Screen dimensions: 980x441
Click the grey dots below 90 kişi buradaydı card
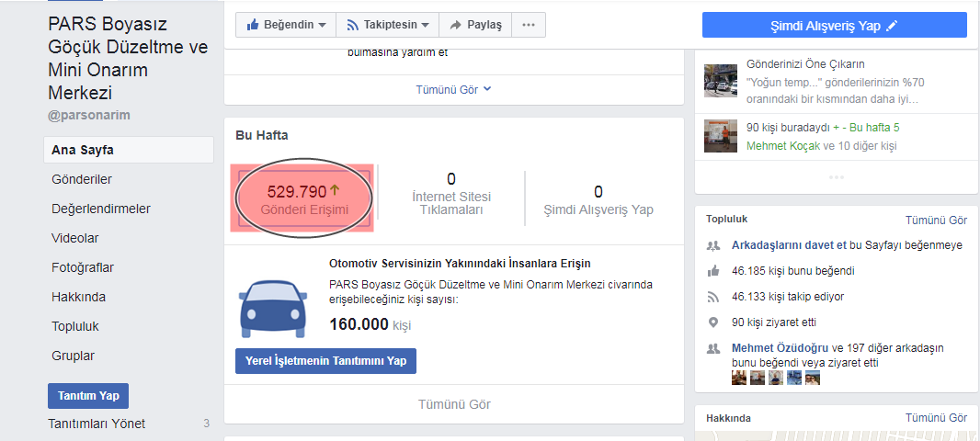tap(837, 177)
